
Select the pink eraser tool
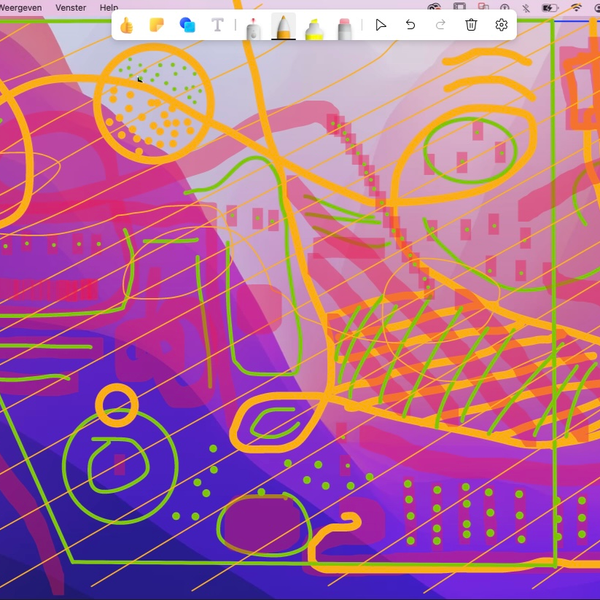345,27
